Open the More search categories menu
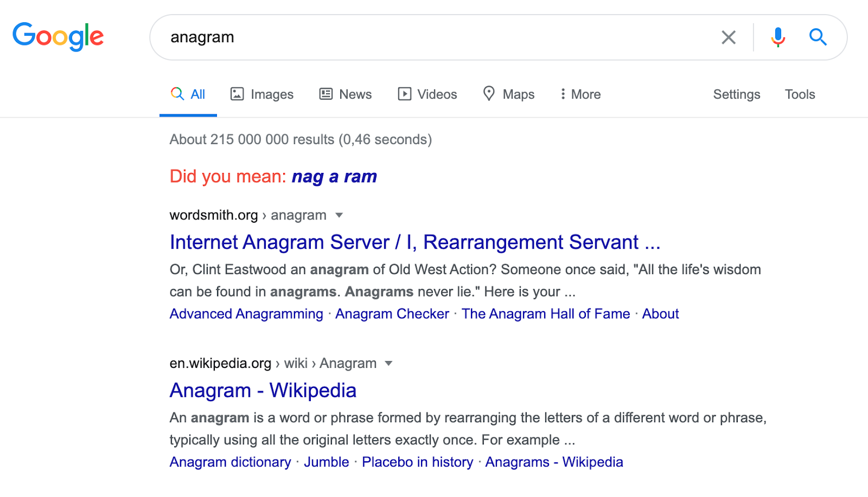The width and height of the screenshot is (868, 497). coord(580,94)
